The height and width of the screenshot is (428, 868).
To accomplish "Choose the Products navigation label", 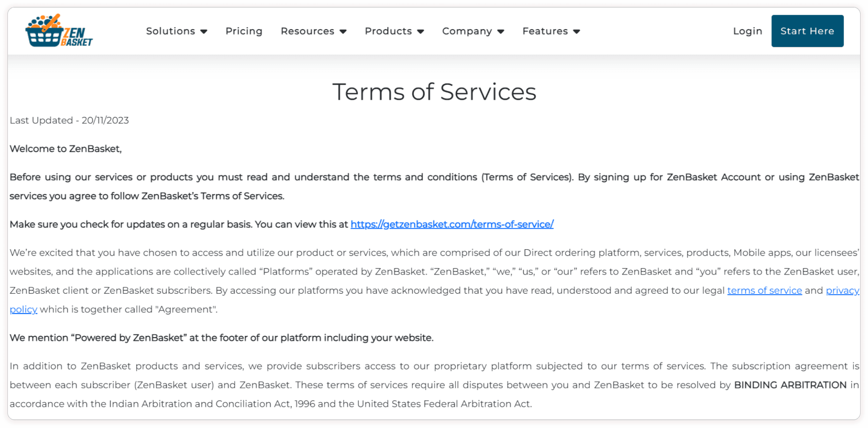I will pyautogui.click(x=388, y=31).
